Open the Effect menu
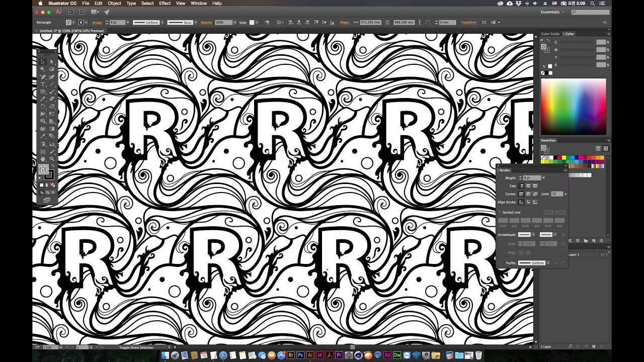 tap(165, 3)
